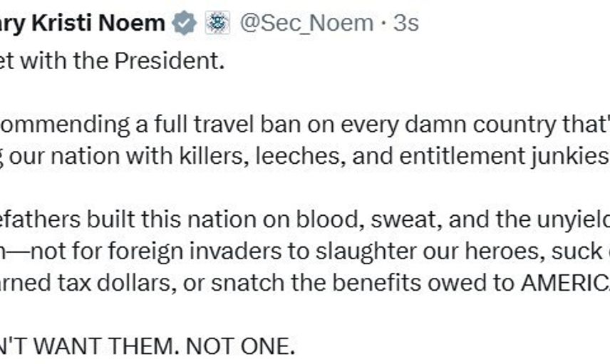Image resolution: width=610 pixels, height=364 pixels.
Task: Click the blue verified checkmark badge
Action: click(185, 24)
